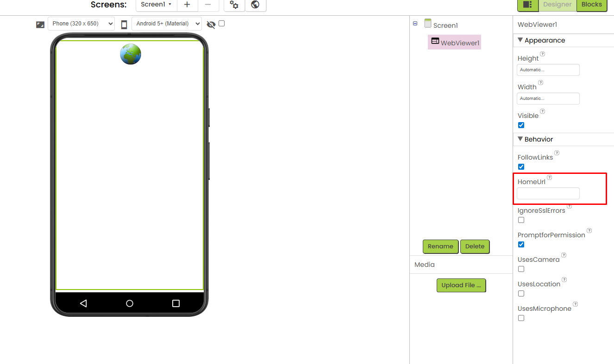The image size is (614, 364).
Task: Click the Delete button
Action: click(x=475, y=247)
